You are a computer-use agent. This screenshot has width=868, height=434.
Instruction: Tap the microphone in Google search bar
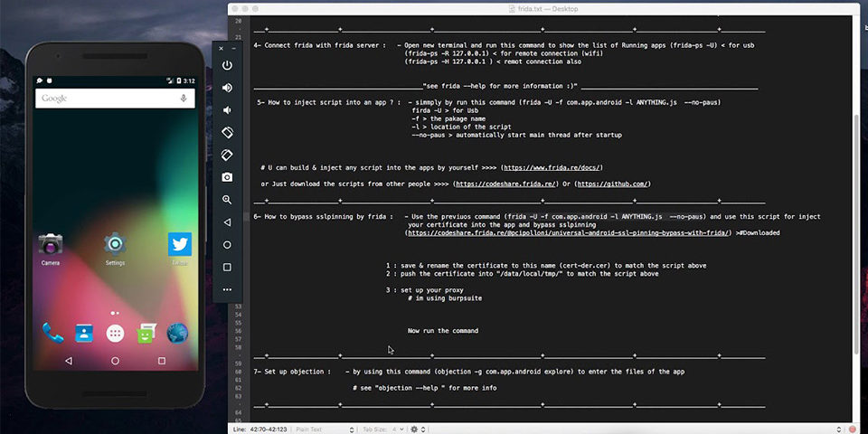coord(184,98)
